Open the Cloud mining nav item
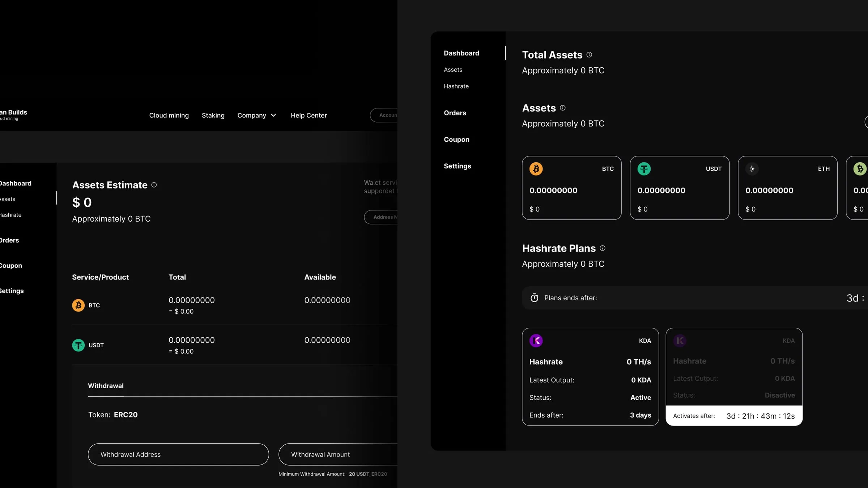868x488 pixels. coord(169,115)
